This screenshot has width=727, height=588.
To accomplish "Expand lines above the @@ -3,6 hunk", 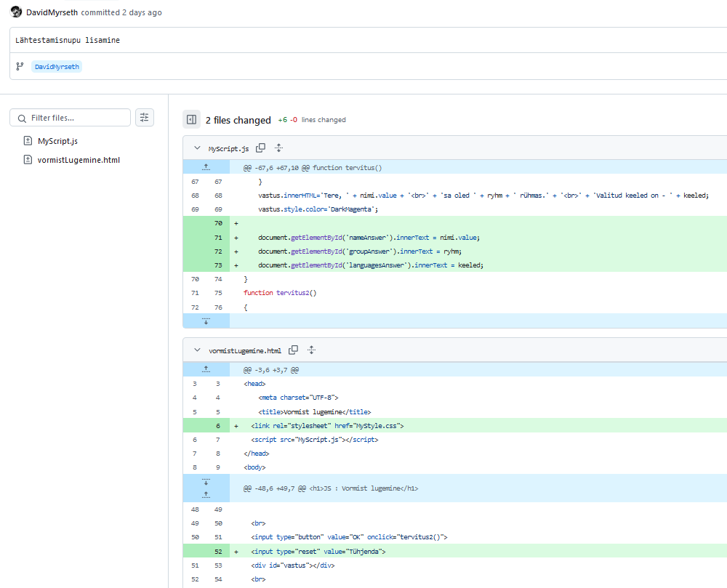I will [x=206, y=369].
